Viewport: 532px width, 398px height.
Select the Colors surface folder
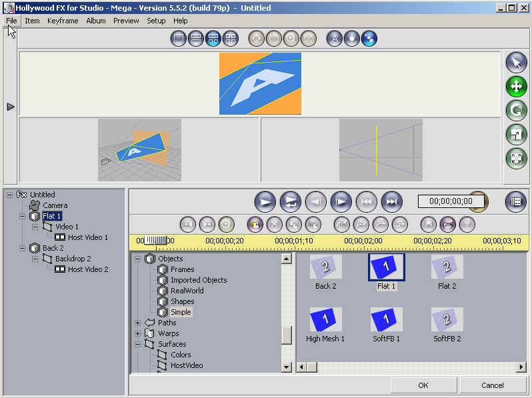click(181, 355)
